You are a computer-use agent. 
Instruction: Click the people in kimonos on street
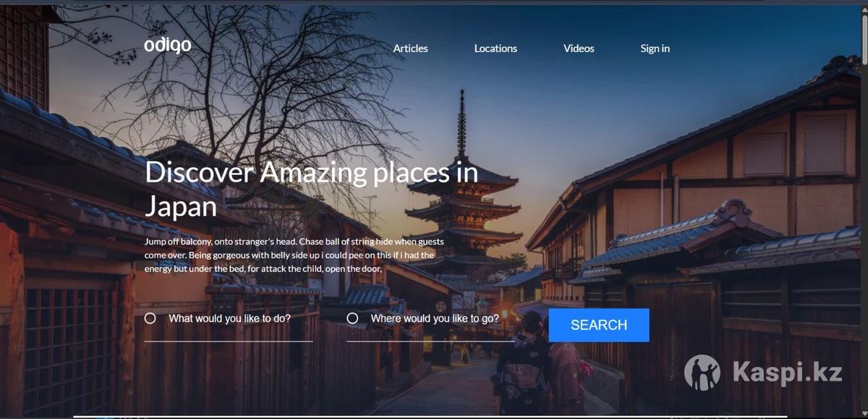point(539,369)
